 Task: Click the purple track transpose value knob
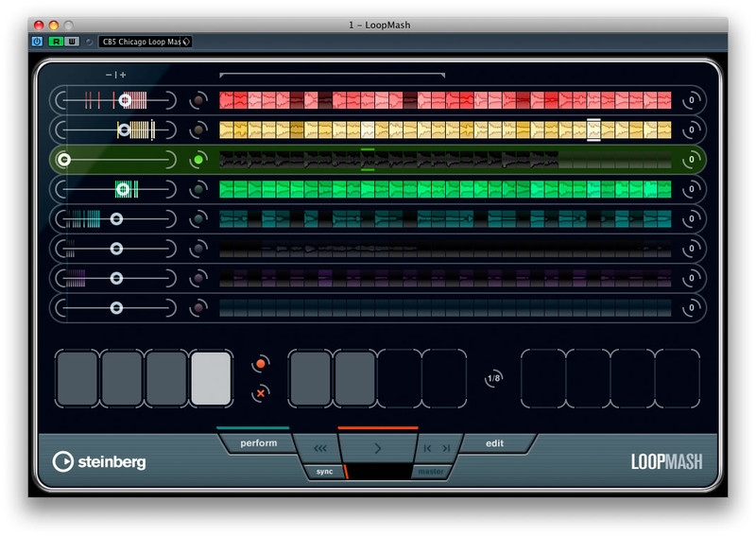tap(692, 278)
